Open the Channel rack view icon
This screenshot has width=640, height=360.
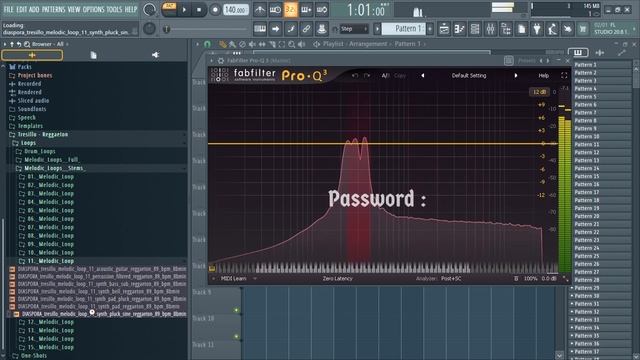(x=475, y=29)
